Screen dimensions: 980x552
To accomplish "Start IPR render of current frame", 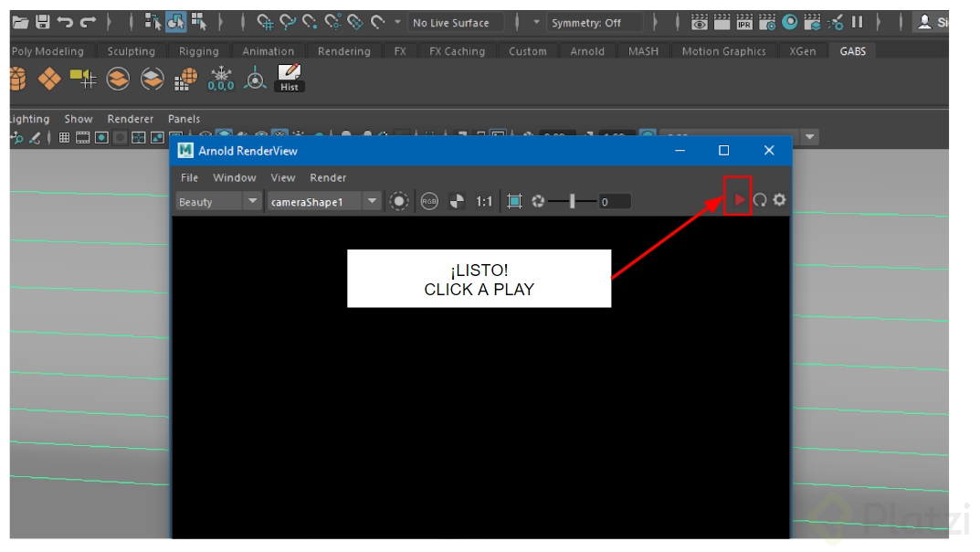I will [744, 23].
